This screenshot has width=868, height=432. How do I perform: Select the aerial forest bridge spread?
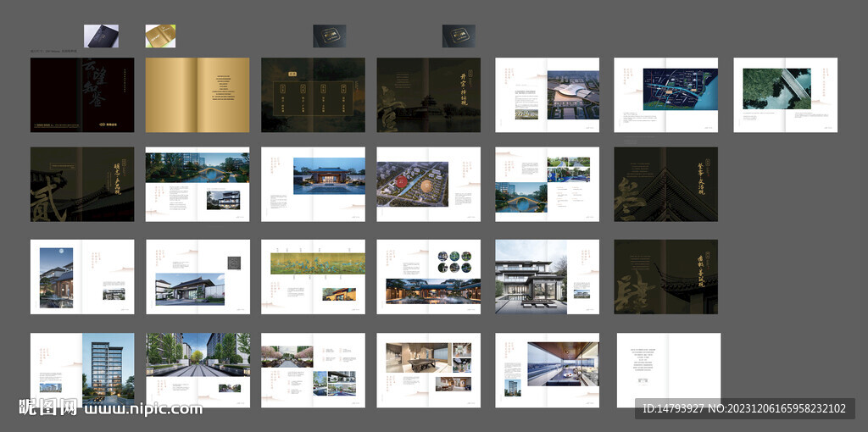785,95
